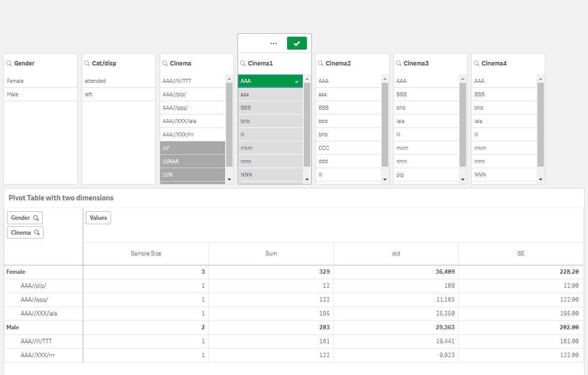
Task: Click the SE column header
Action: click(521, 253)
